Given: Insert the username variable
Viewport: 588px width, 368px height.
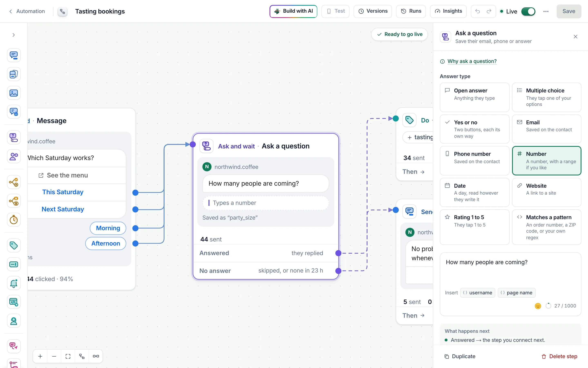Looking at the screenshot, I should [478, 293].
